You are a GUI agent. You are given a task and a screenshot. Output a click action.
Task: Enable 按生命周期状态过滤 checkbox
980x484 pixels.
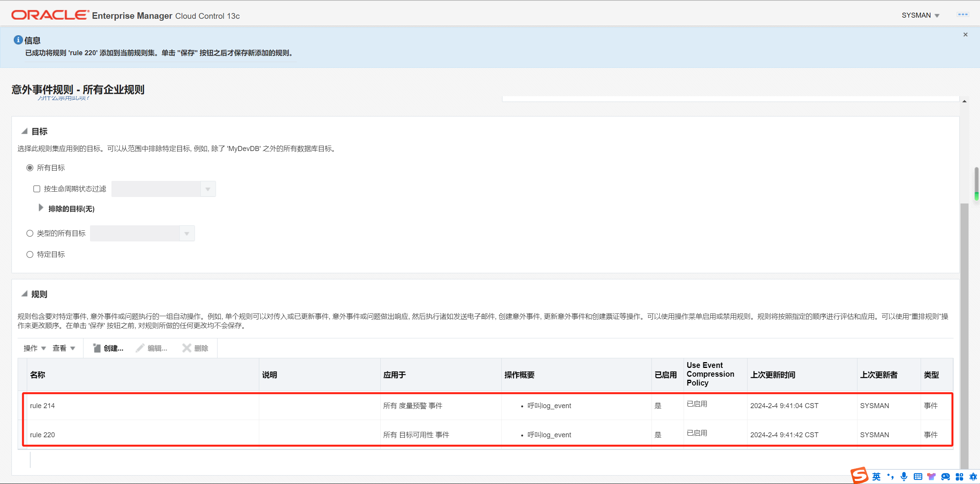[37, 189]
